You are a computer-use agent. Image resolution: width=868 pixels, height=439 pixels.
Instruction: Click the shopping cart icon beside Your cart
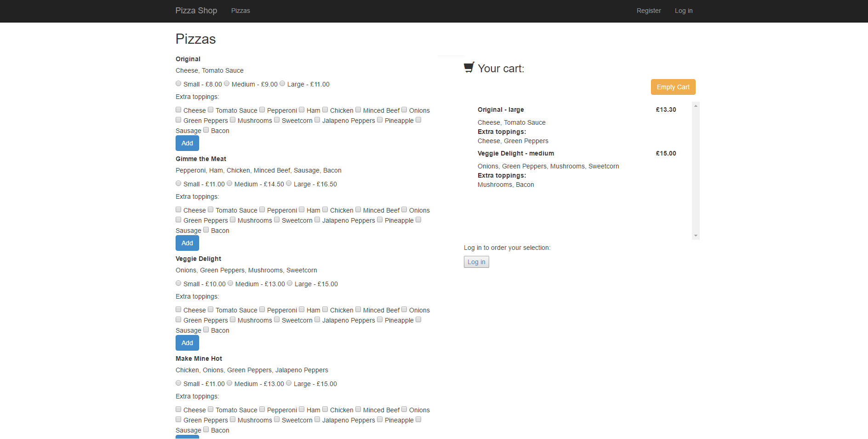(x=469, y=68)
